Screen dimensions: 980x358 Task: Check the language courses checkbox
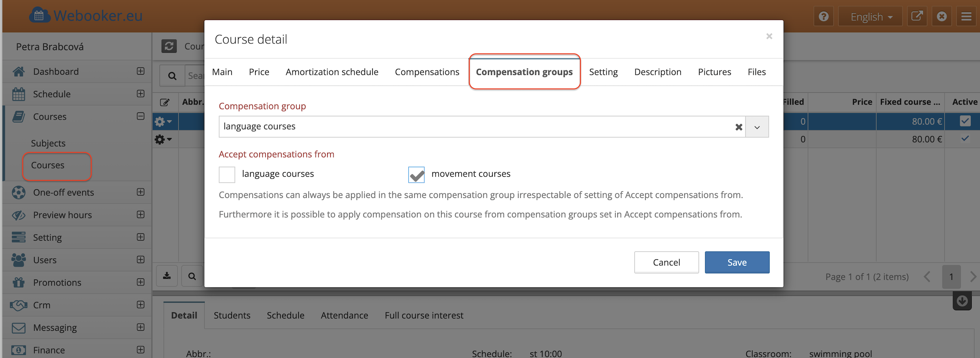(x=227, y=174)
